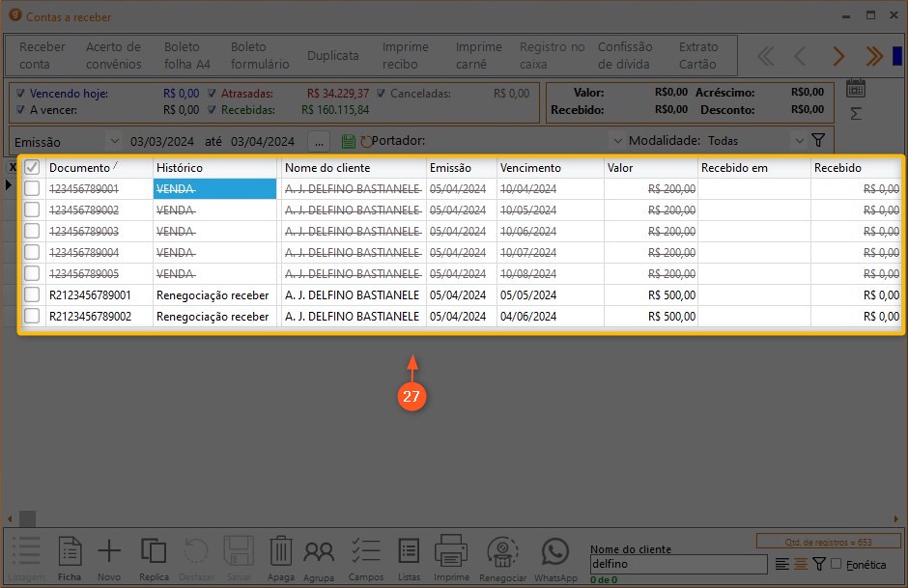Viewport: 908px width, 588px height.
Task: Expand the Portador dropdown
Action: coord(617,141)
